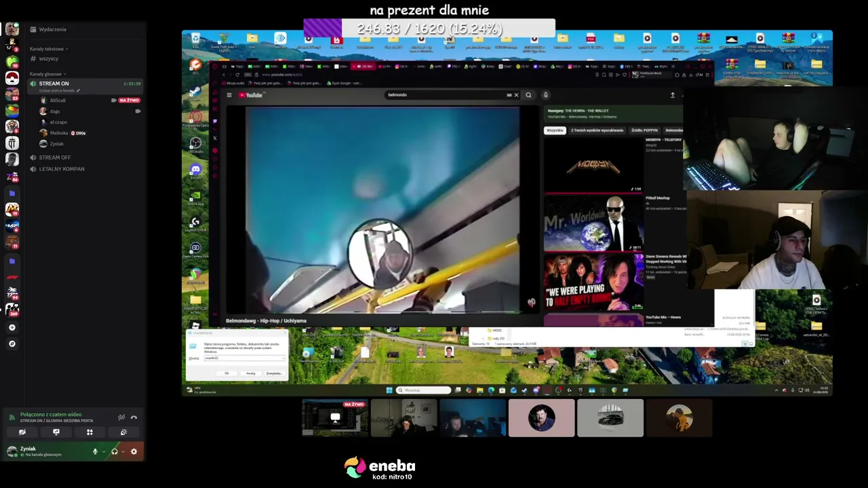Open activities launcher in voice panel
Viewport: 868px width, 488px height.
click(90, 432)
